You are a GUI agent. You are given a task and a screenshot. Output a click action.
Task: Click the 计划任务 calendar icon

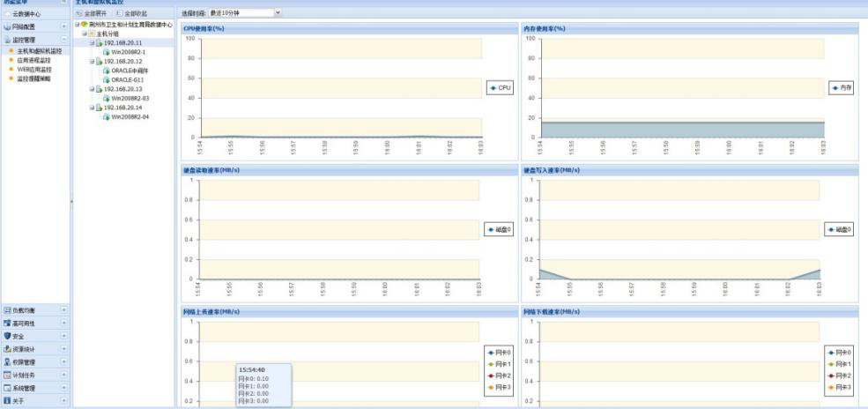pyautogui.click(x=7, y=375)
